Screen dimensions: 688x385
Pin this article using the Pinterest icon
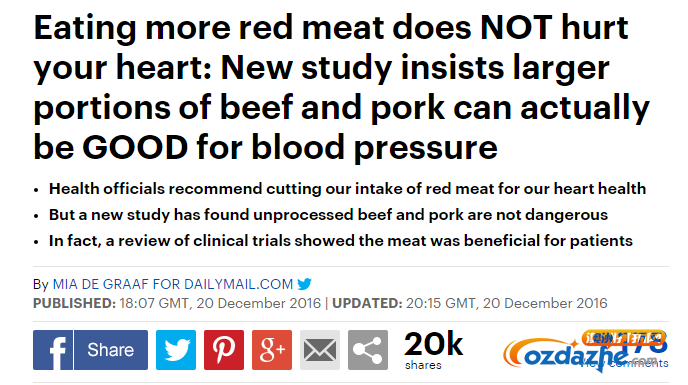(x=224, y=350)
